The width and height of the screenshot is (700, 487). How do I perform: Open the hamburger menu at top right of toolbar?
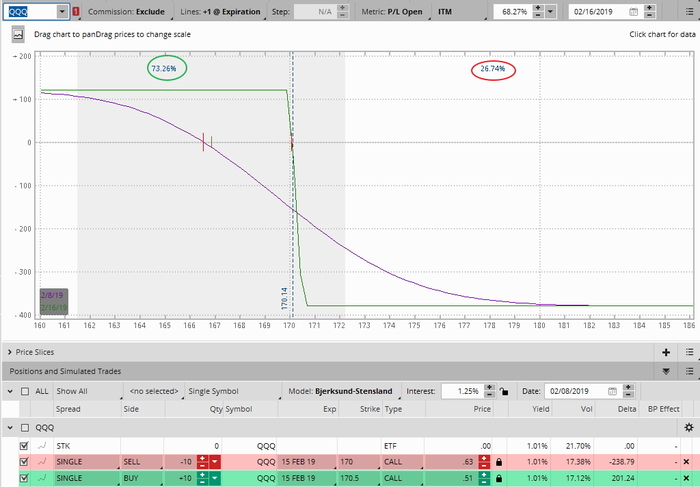[690, 12]
